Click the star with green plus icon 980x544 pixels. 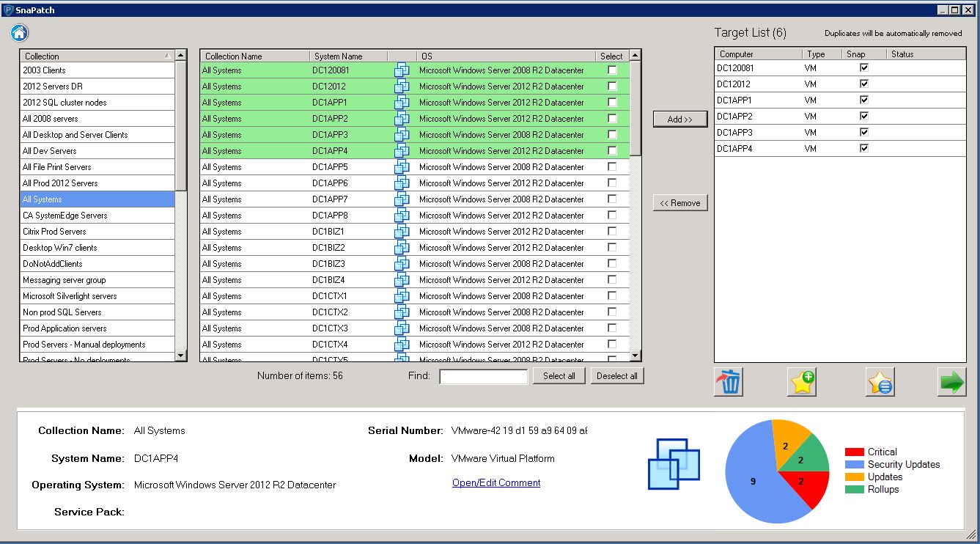(802, 382)
